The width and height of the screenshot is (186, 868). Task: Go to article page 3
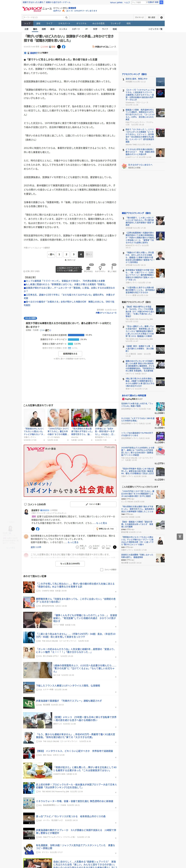coord(74,254)
